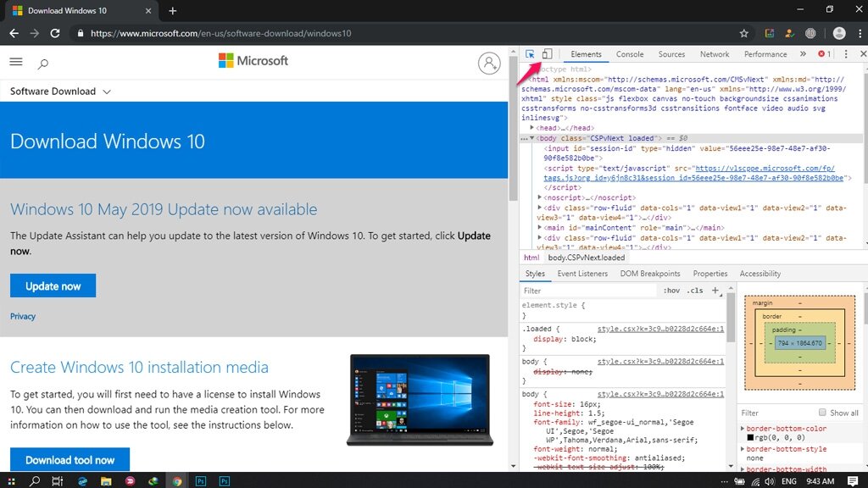Open the Privacy link

(x=23, y=317)
